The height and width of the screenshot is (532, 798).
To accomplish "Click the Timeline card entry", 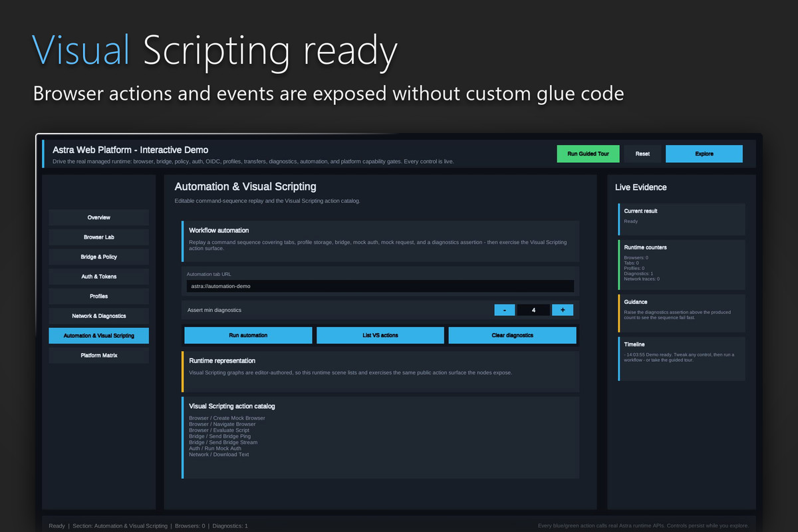I will [678, 357].
